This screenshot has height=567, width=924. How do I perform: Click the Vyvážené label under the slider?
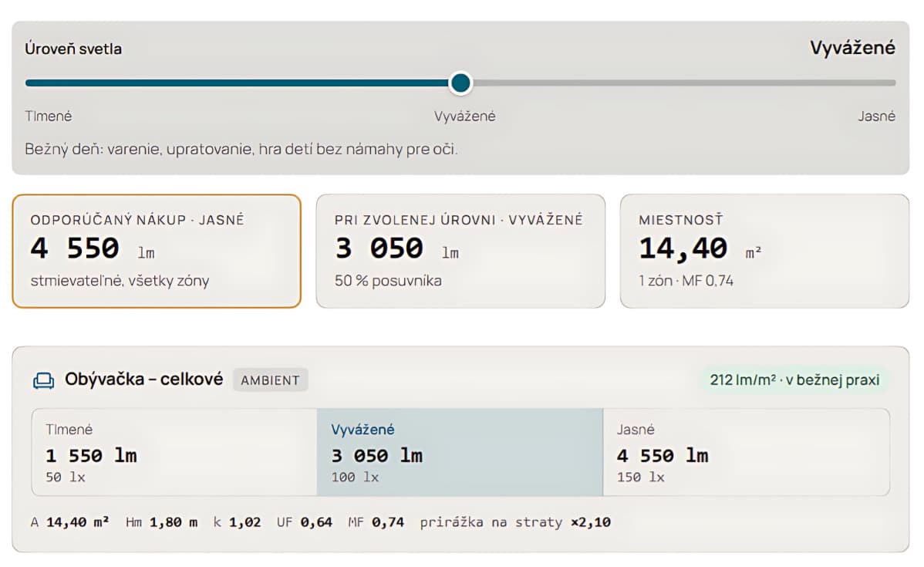pos(464,116)
